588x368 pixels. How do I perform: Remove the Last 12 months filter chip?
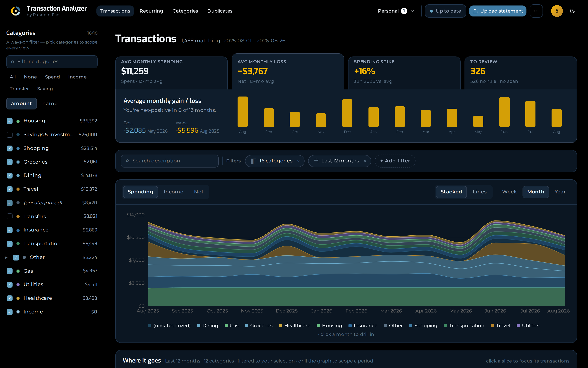coord(365,161)
